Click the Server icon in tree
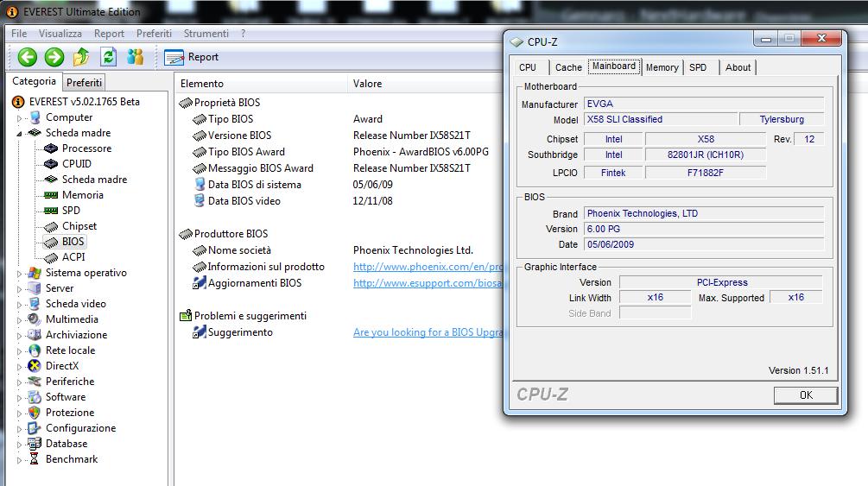Viewport: 868px width, 486px height. point(35,288)
